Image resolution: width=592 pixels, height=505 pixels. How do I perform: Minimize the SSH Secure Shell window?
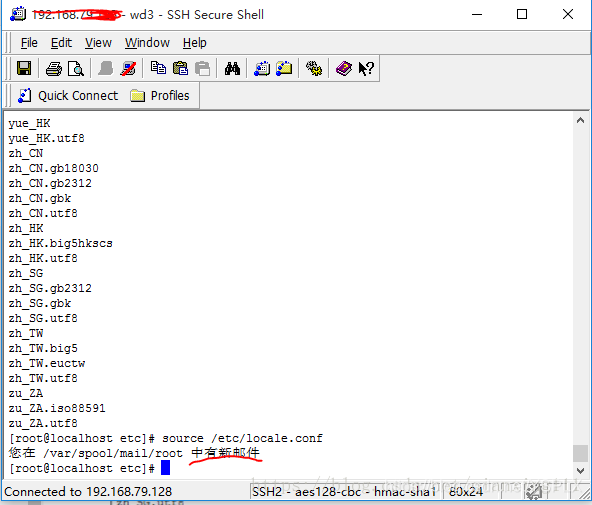[x=477, y=14]
